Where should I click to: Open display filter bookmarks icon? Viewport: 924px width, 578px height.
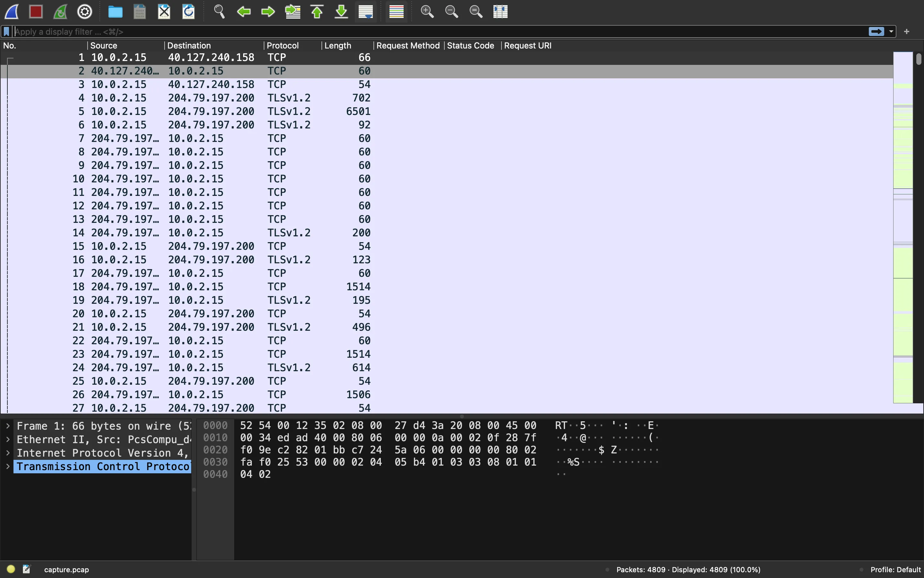tap(6, 32)
